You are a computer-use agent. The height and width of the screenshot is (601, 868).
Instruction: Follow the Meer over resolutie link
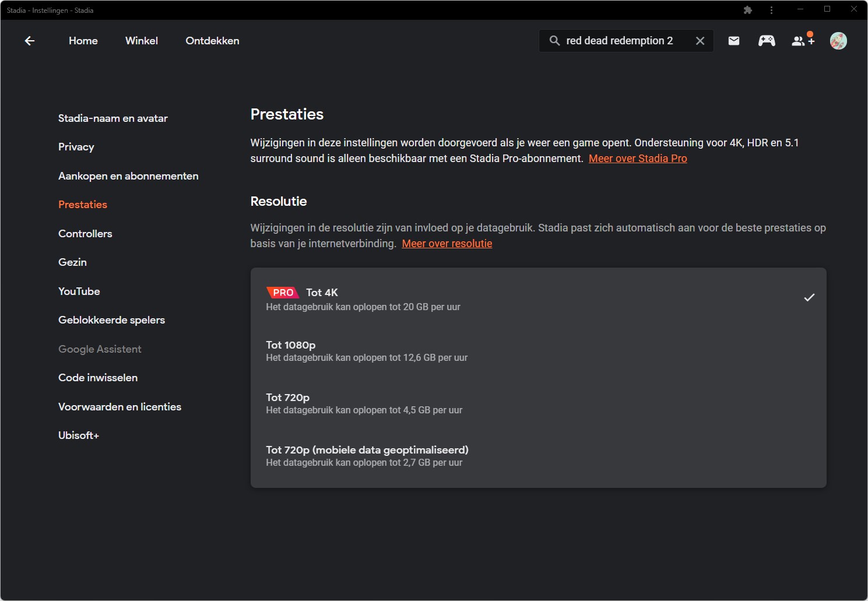[x=447, y=244]
